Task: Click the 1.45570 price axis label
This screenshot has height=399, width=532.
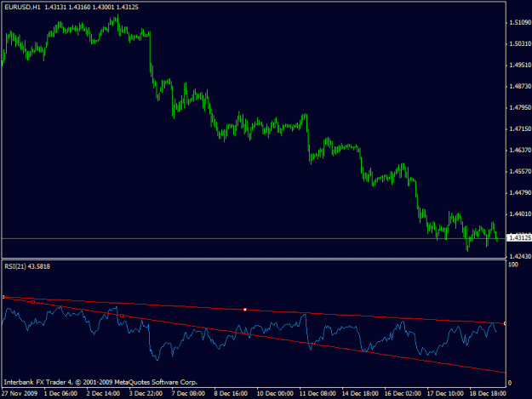Action: tap(520, 172)
